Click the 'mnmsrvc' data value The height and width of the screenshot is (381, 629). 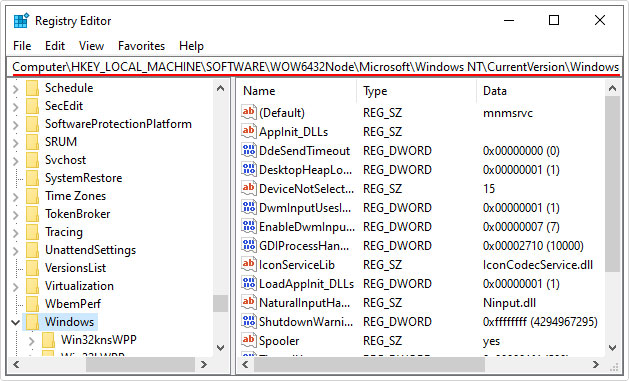(508, 113)
